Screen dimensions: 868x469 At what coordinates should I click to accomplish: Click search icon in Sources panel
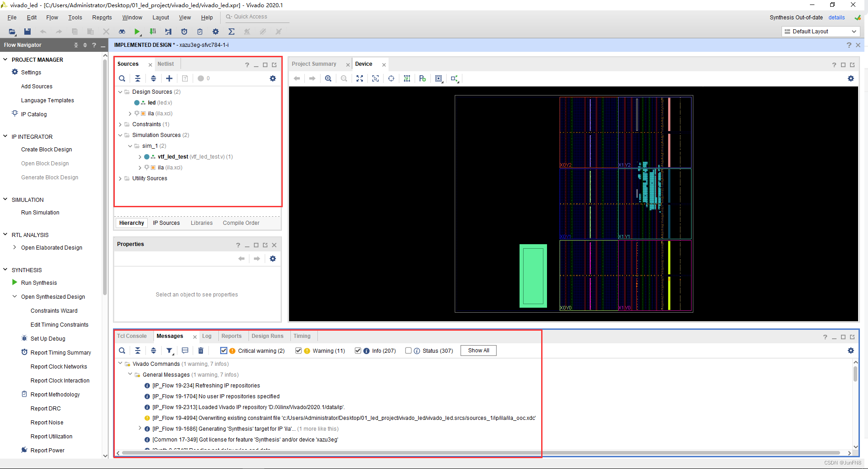(122, 78)
